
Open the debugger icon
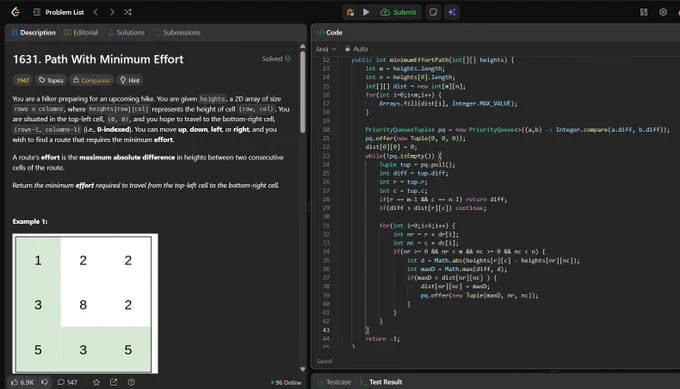tap(350, 12)
